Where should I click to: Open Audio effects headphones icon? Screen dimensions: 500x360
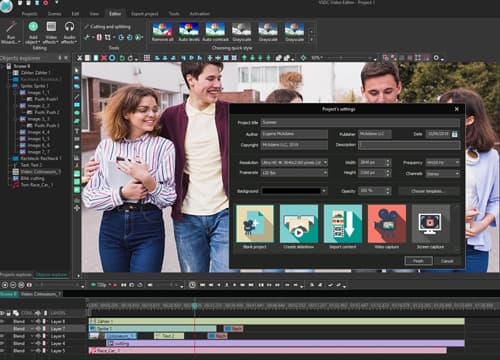pos(69,27)
